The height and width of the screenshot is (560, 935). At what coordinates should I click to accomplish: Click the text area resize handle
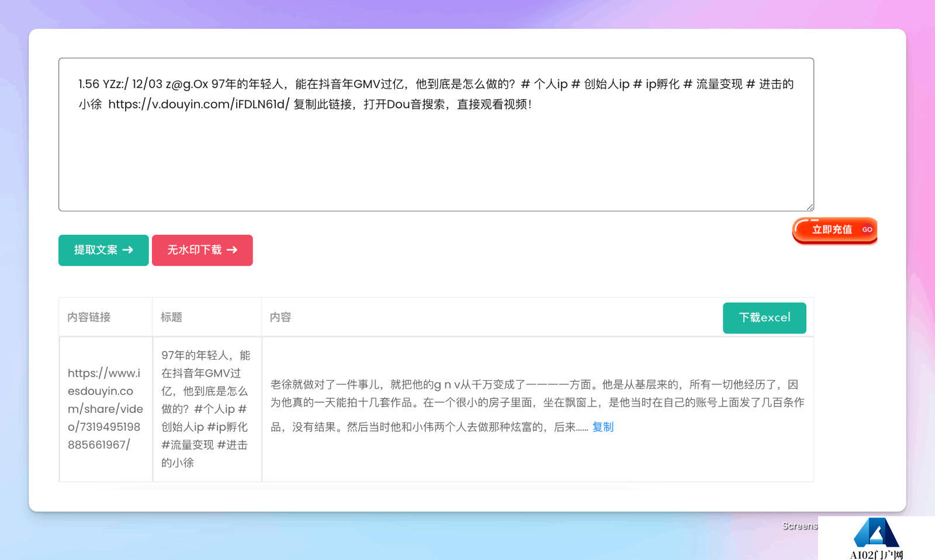coord(810,207)
